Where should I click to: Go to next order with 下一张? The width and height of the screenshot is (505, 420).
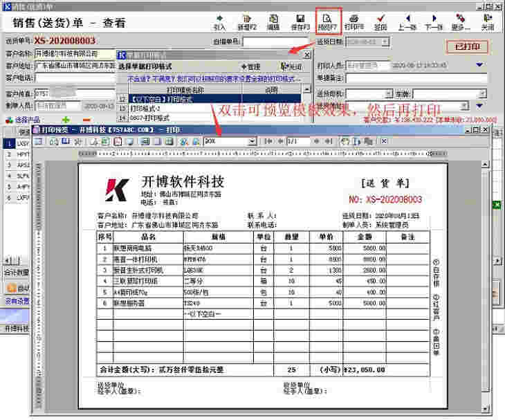(434, 22)
